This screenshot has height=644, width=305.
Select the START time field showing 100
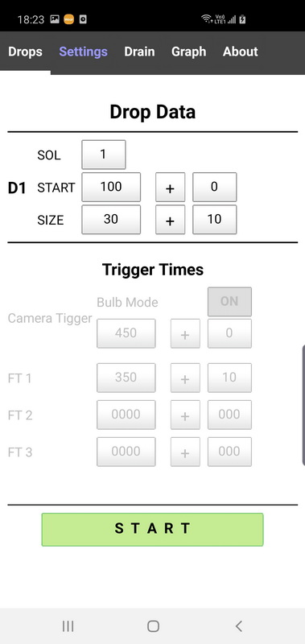coord(111,188)
